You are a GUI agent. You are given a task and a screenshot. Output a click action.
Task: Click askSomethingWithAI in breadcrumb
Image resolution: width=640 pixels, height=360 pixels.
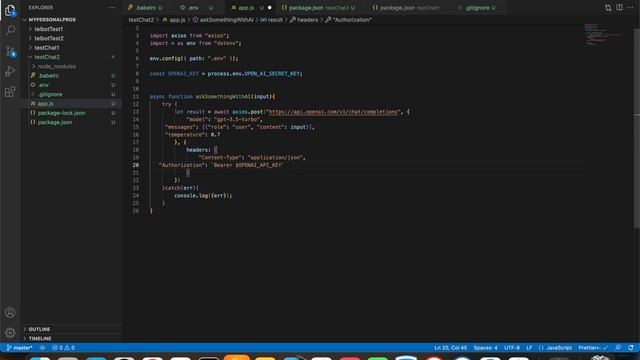pos(226,20)
